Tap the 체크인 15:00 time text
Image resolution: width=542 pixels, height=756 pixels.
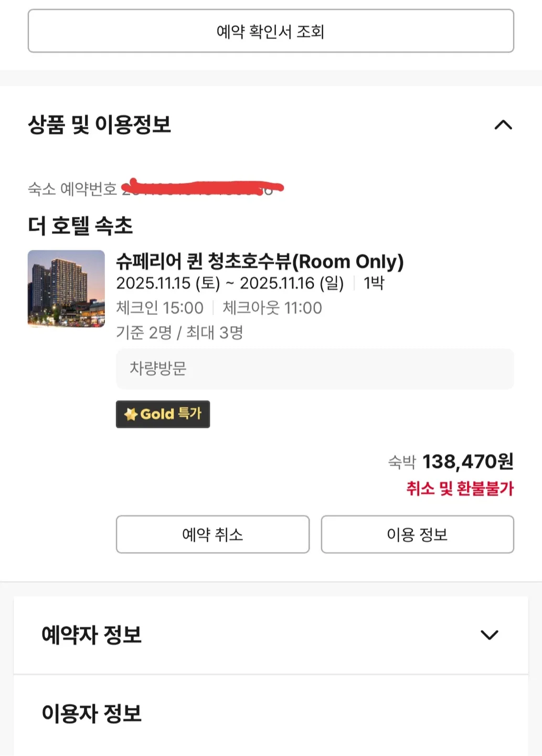160,308
